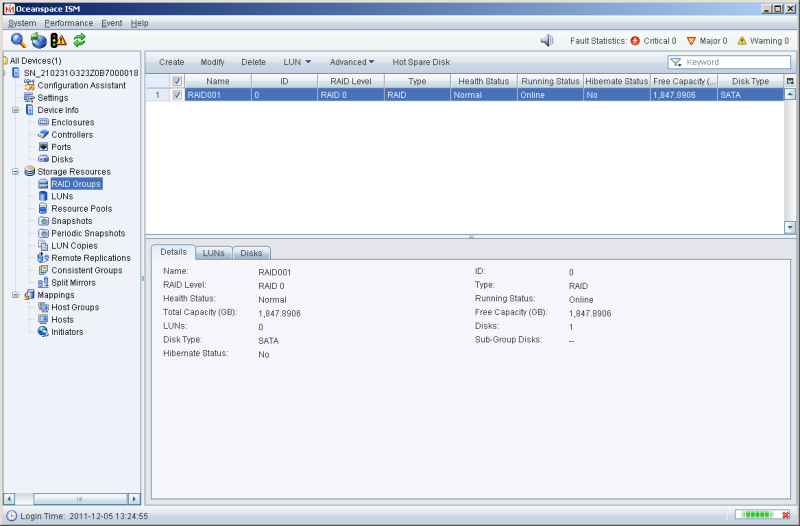The height and width of the screenshot is (526, 800).
Task: Click the All Devices(1) root node
Action: coord(35,61)
